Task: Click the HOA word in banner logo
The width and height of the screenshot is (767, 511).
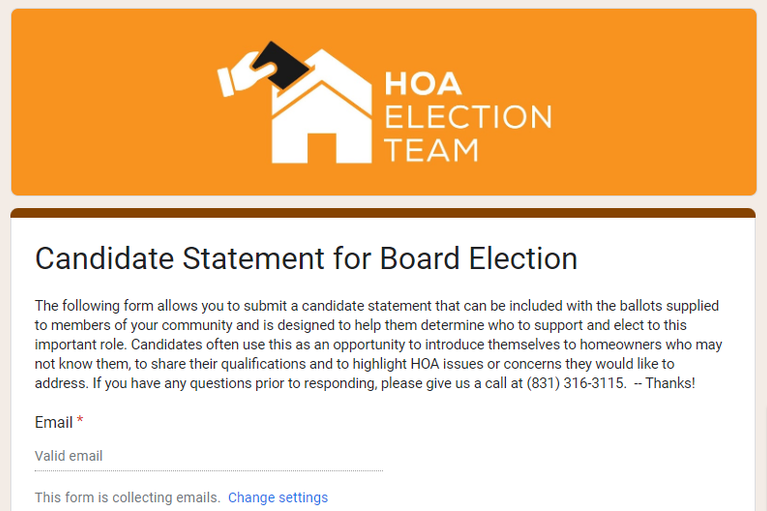Action: 423,84
